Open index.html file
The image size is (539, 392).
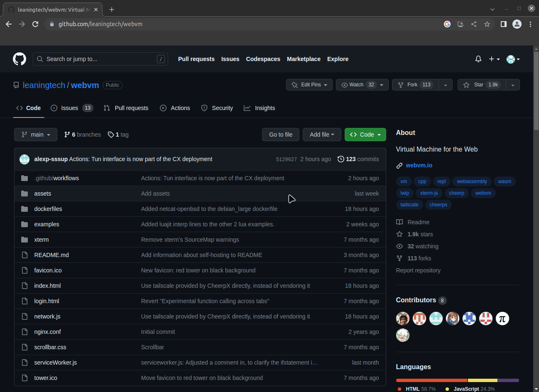click(x=47, y=286)
